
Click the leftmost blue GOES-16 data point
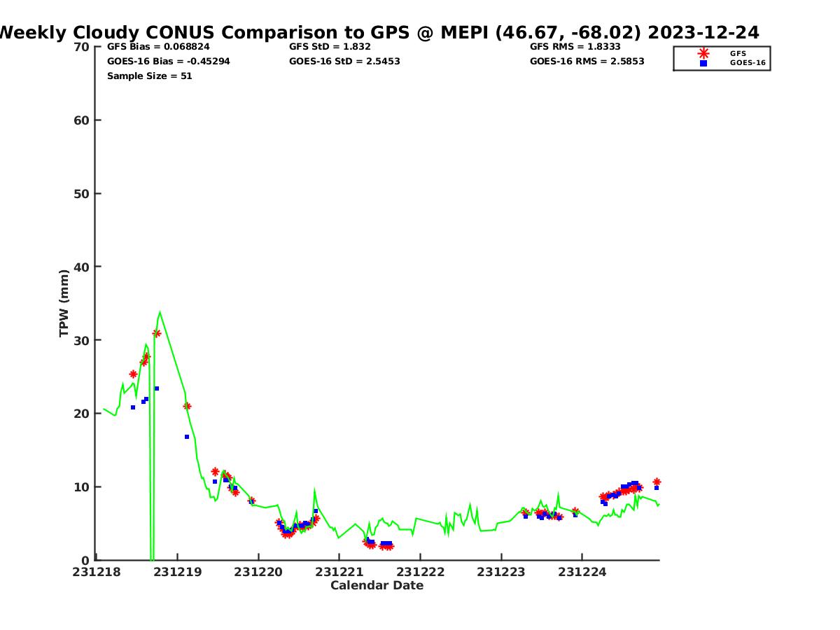click(133, 407)
